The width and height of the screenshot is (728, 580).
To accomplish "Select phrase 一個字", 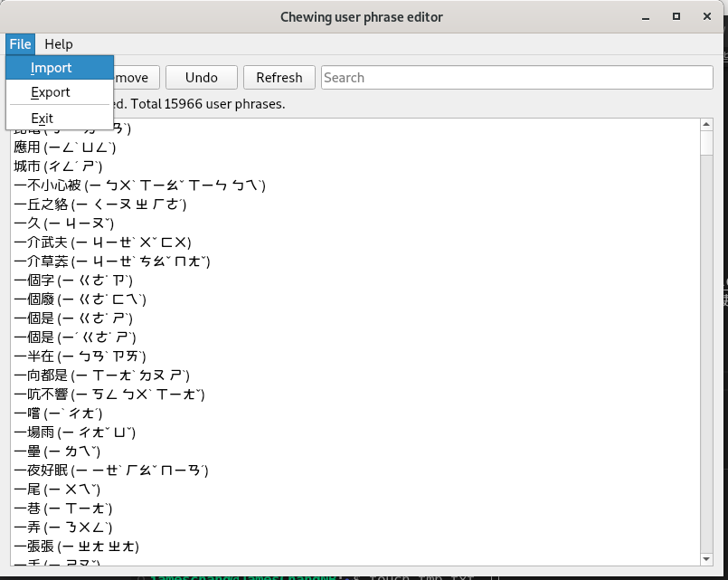I will [355, 280].
